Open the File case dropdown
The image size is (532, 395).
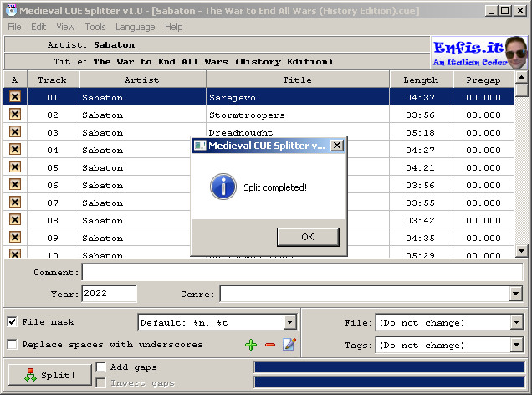pyautogui.click(x=516, y=322)
